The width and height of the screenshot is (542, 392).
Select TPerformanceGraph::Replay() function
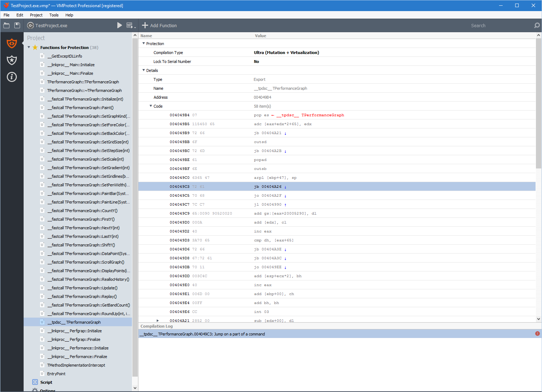82,297
